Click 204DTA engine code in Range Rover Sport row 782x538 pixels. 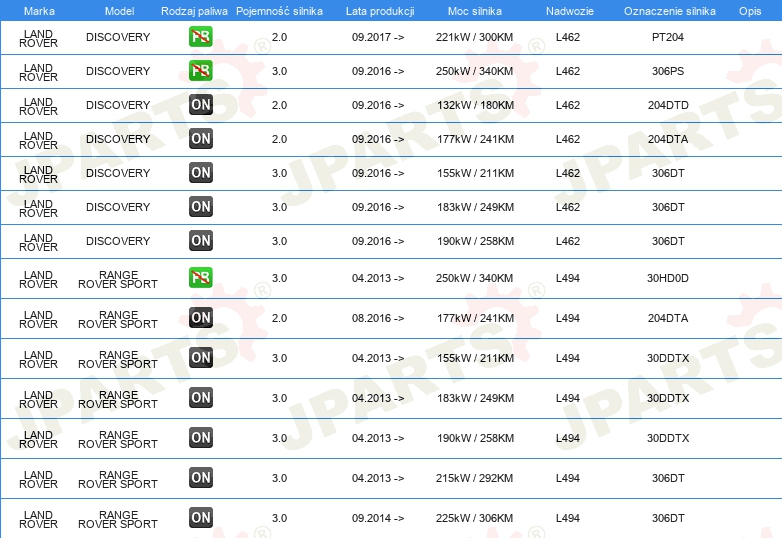(x=668, y=318)
